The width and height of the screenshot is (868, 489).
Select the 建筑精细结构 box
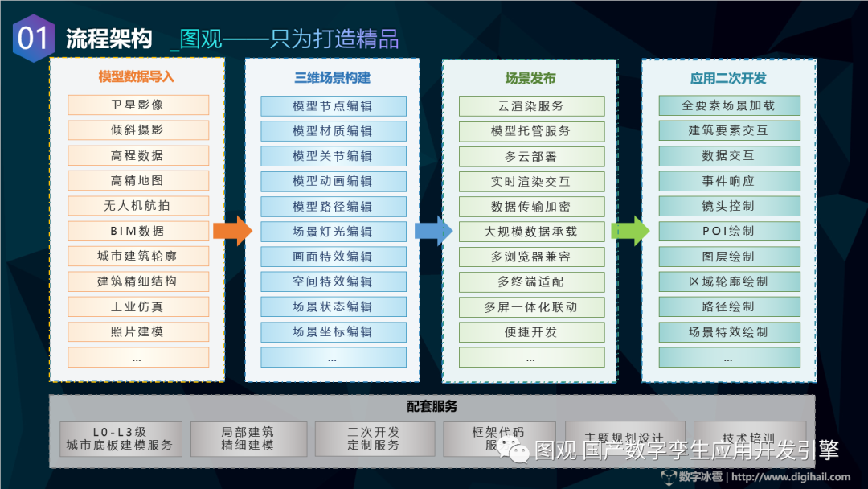(138, 281)
